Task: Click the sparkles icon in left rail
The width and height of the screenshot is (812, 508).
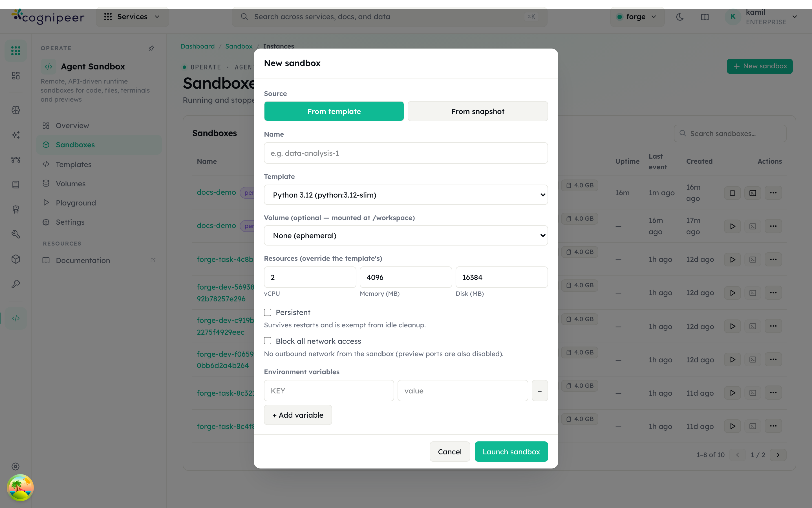Action: [x=16, y=135]
